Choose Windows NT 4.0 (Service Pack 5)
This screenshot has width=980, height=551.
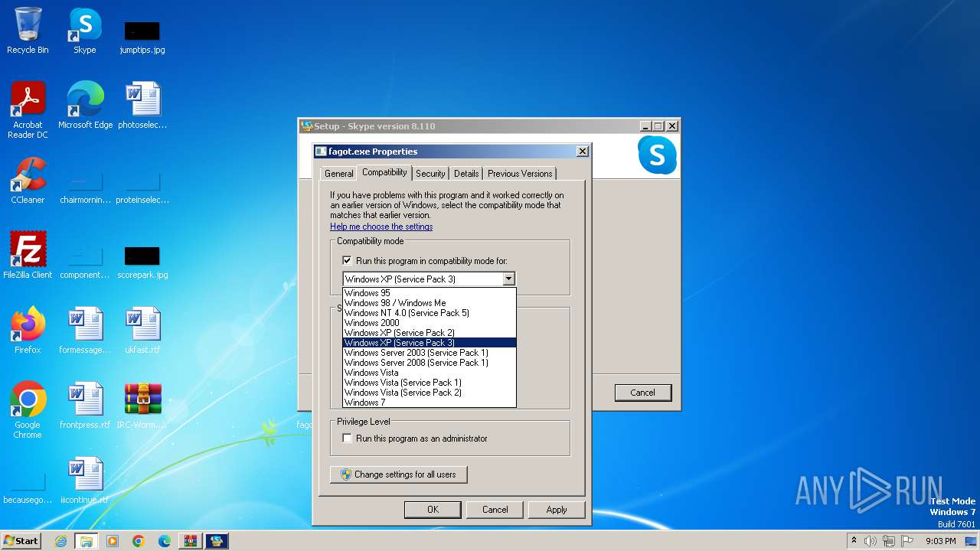[x=429, y=313]
